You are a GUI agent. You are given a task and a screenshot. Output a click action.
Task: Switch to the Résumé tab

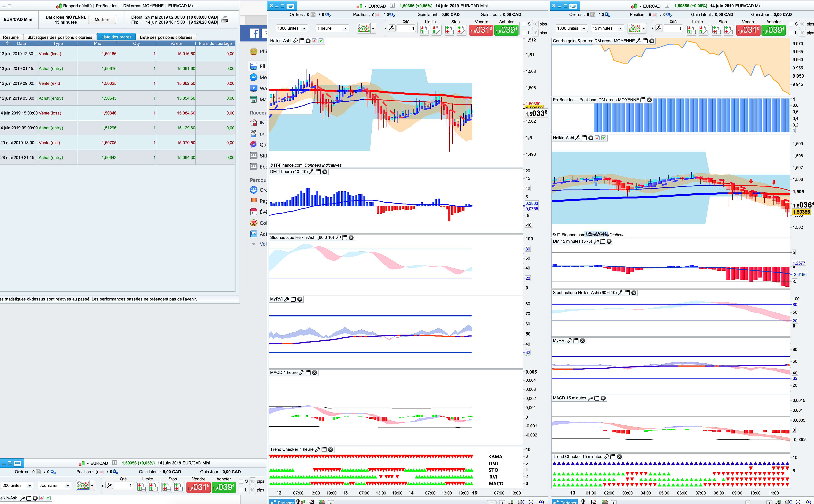click(x=11, y=37)
